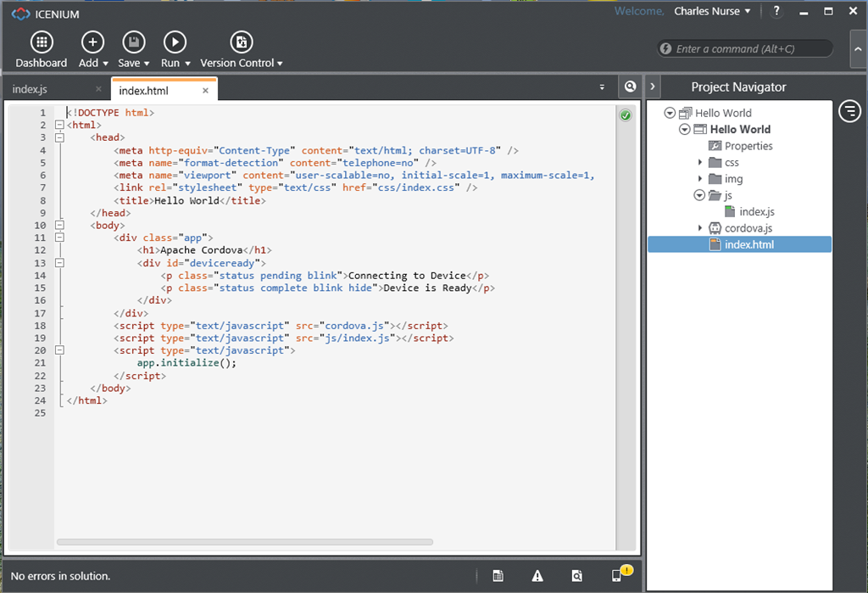Image resolution: width=868 pixels, height=593 pixels.
Task: Select index.html in the navigator tree
Action: (739, 244)
